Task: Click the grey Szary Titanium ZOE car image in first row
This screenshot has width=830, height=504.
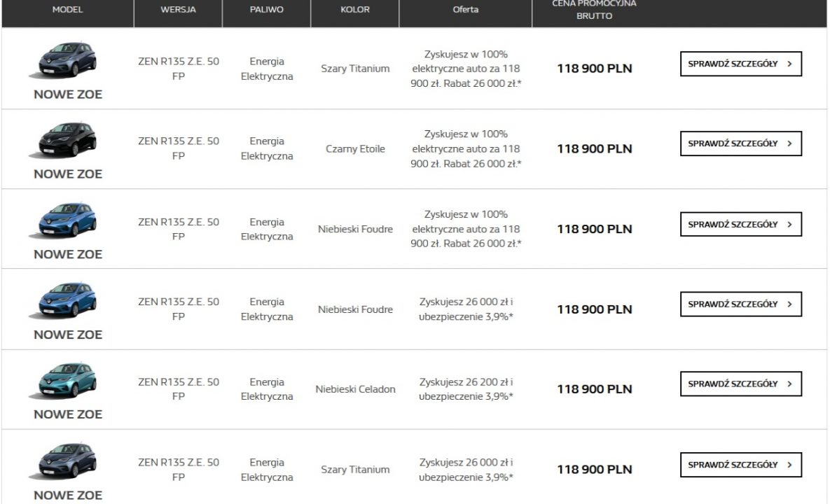Action: [x=64, y=59]
